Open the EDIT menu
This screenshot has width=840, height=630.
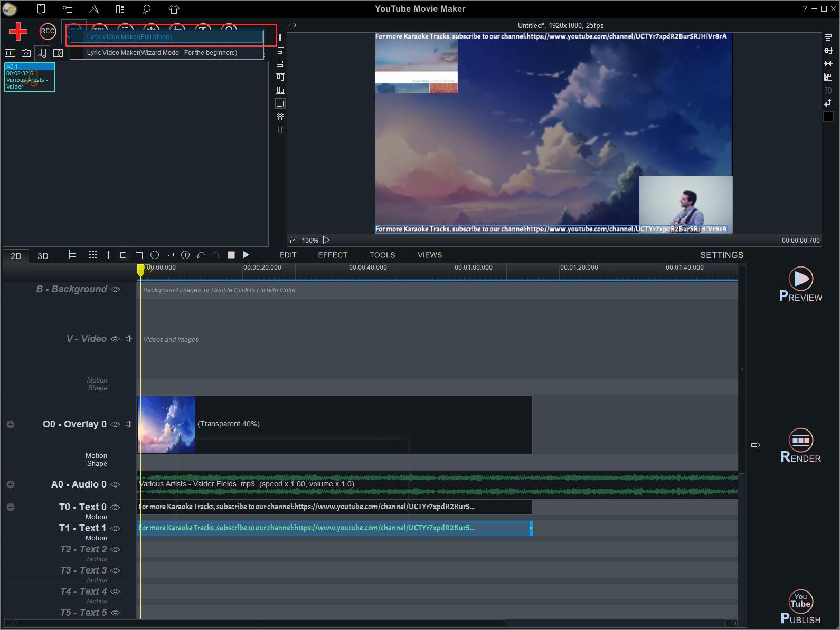(288, 255)
